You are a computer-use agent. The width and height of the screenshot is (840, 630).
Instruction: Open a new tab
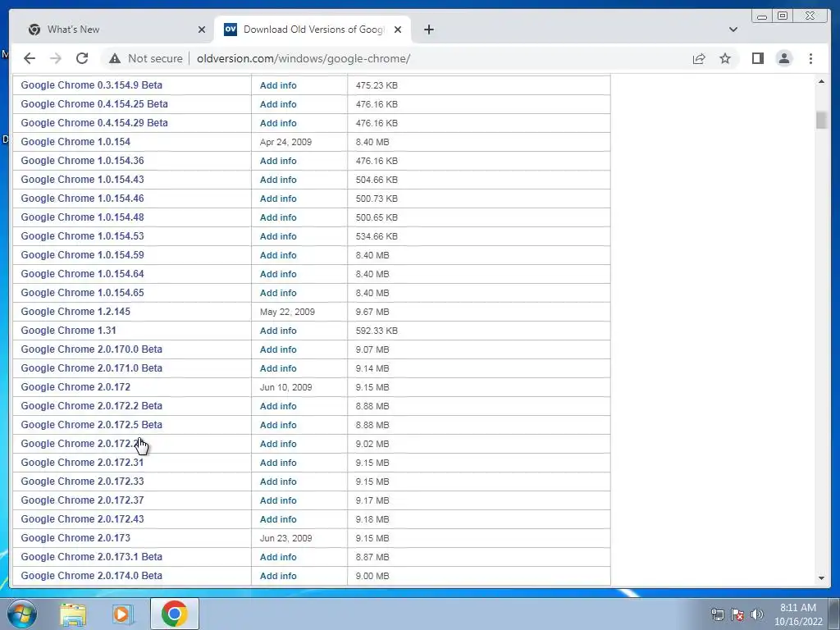tap(428, 30)
